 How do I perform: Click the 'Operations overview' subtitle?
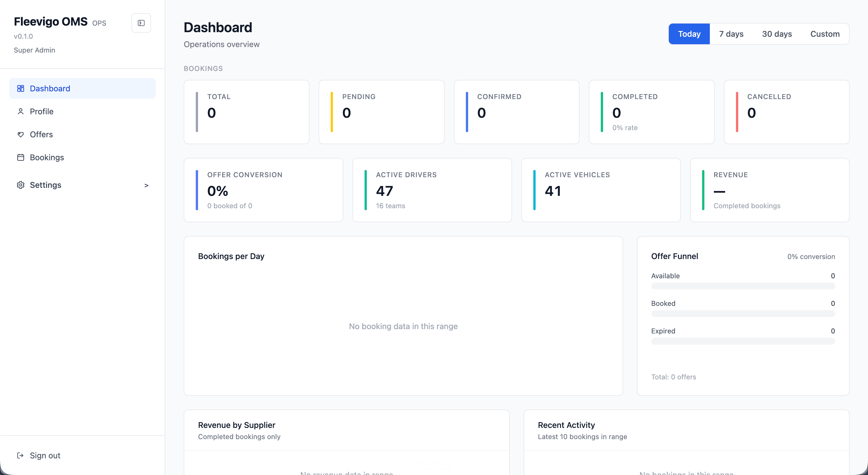click(x=221, y=44)
